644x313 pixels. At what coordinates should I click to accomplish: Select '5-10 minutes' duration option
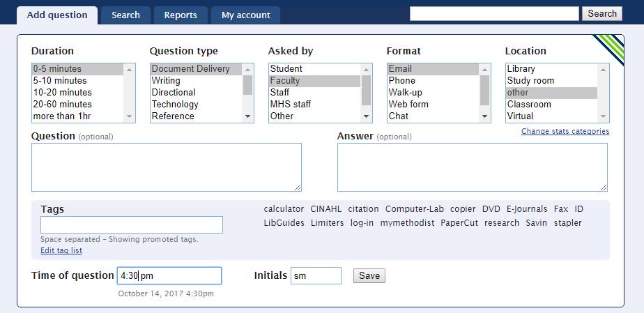pyautogui.click(x=77, y=80)
